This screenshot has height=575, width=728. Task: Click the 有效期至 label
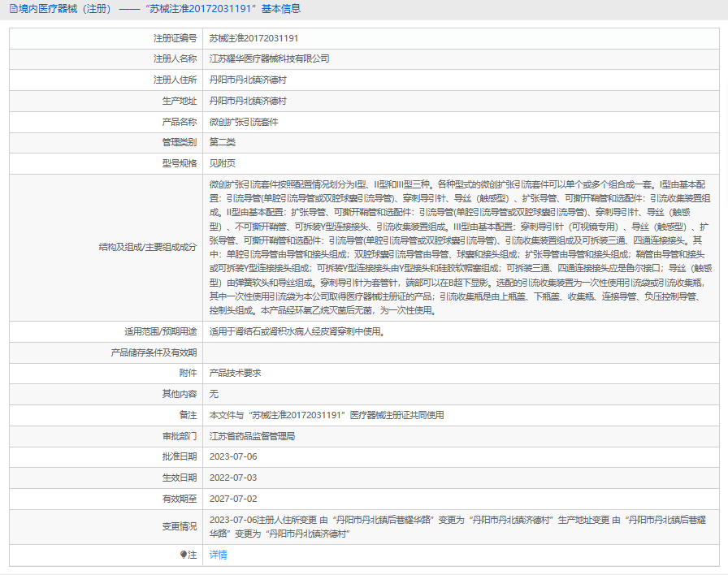(180, 499)
